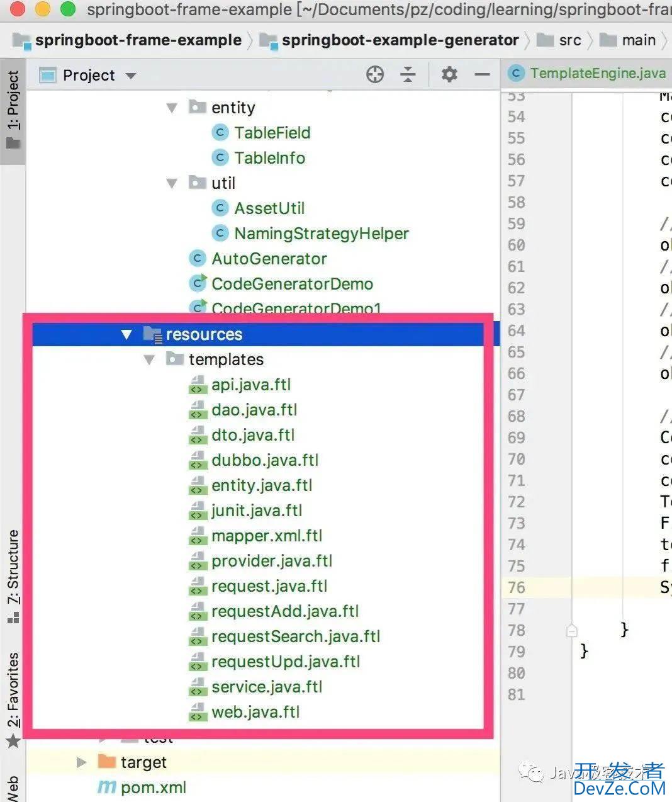This screenshot has height=802, width=672.
Task: Click springboot-example-generator in the breadcrumb
Action: [400, 40]
